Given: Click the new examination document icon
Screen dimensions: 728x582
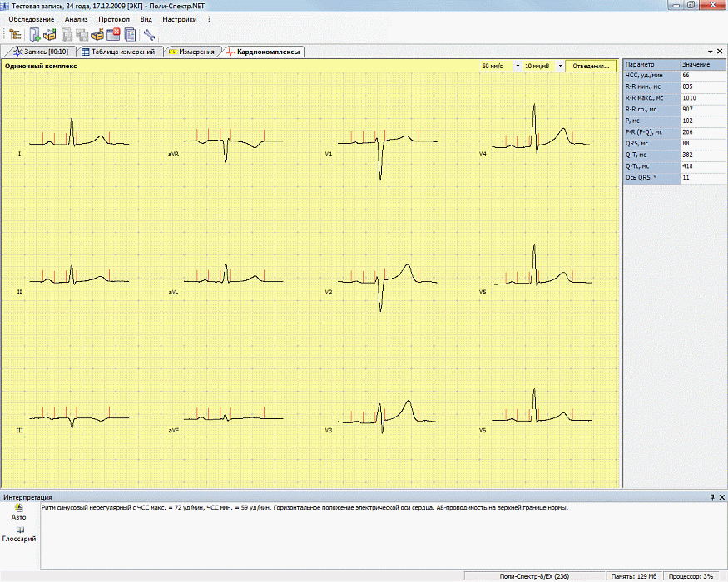Looking at the screenshot, I should [x=35, y=34].
